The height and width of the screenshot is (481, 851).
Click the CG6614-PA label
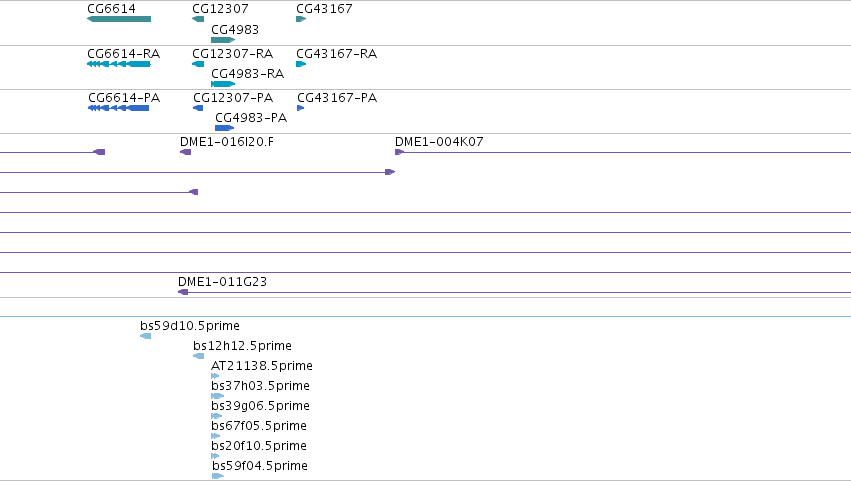pyautogui.click(x=124, y=98)
